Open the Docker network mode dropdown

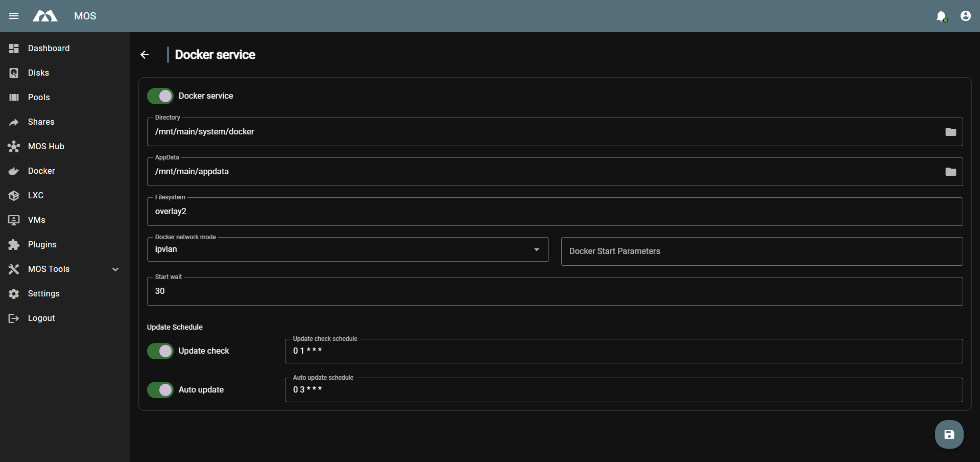pos(536,249)
